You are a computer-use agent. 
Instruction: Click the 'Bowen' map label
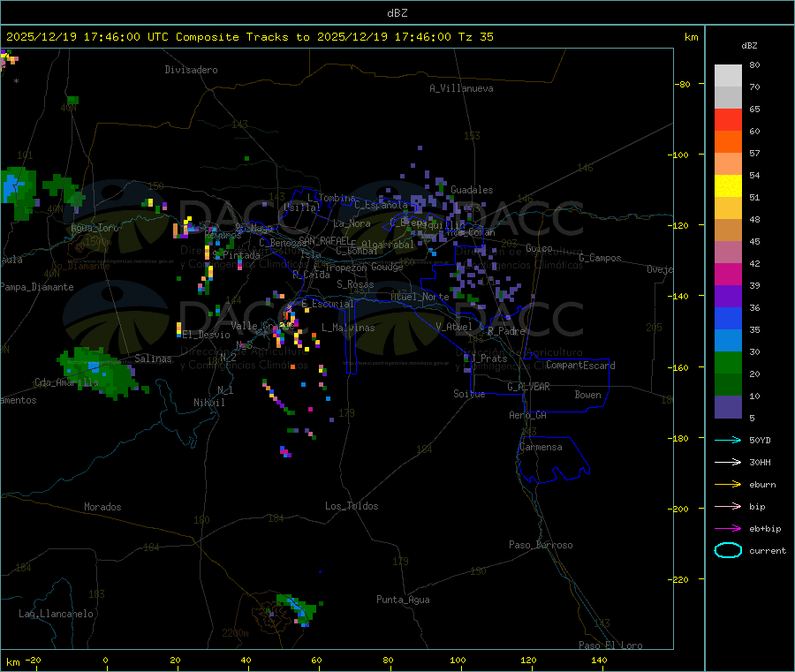pyautogui.click(x=587, y=395)
